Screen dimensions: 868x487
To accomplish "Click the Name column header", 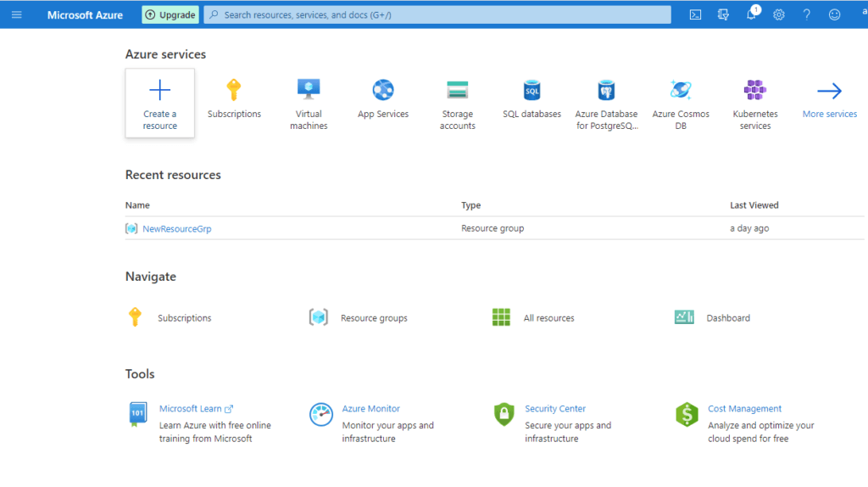I will 137,205.
